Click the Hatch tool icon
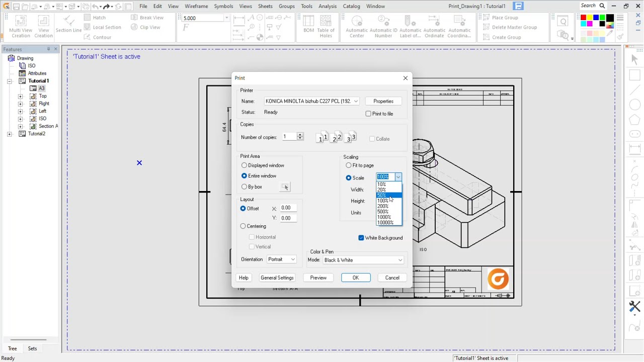 pyautogui.click(x=87, y=18)
